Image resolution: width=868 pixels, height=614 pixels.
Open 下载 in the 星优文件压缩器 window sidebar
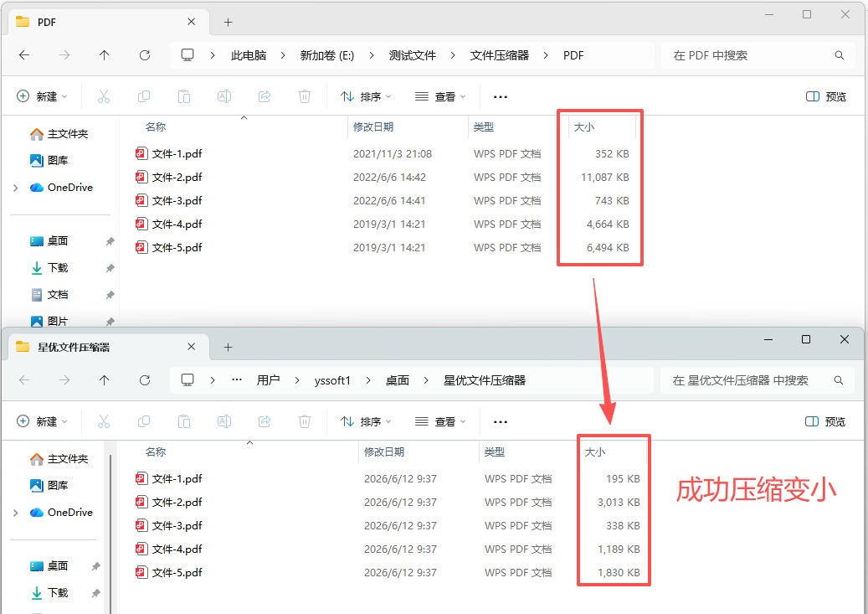pos(49,593)
